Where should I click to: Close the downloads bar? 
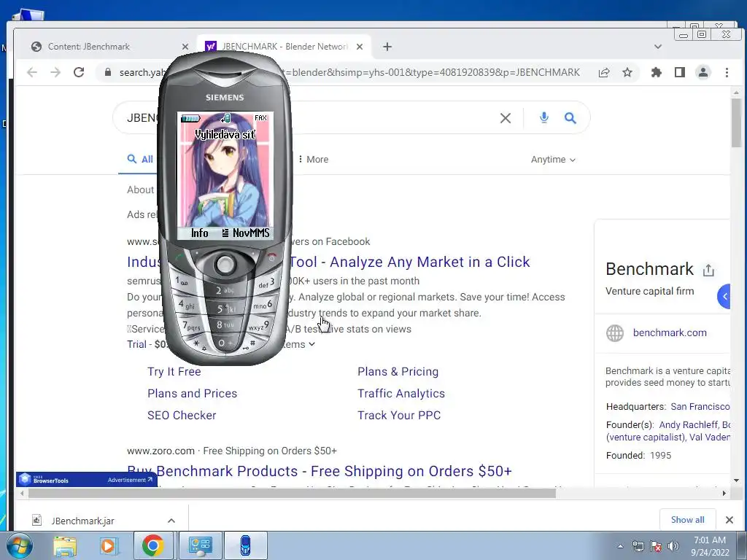click(x=729, y=520)
